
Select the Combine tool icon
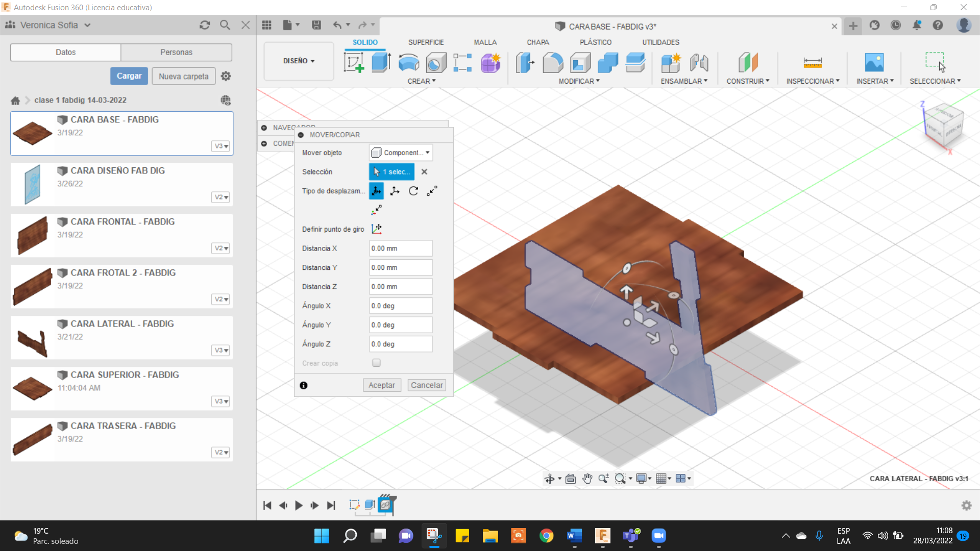pos(607,63)
